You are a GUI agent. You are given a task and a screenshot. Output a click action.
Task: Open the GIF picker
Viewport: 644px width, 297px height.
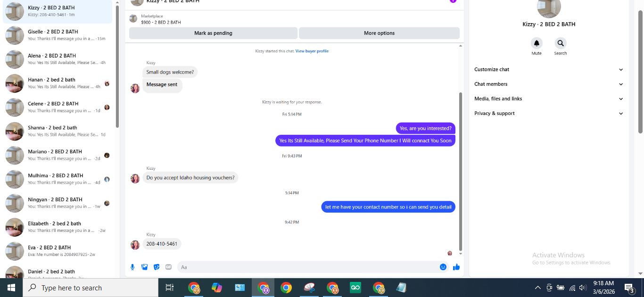tap(168, 267)
